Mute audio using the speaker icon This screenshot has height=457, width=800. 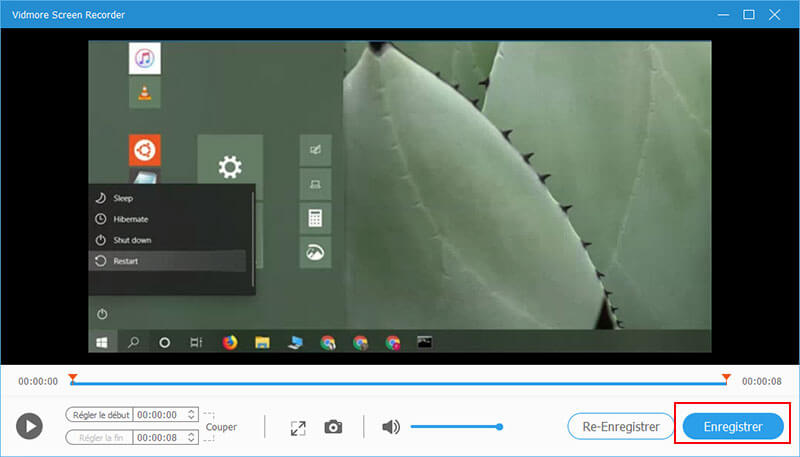[x=391, y=427]
